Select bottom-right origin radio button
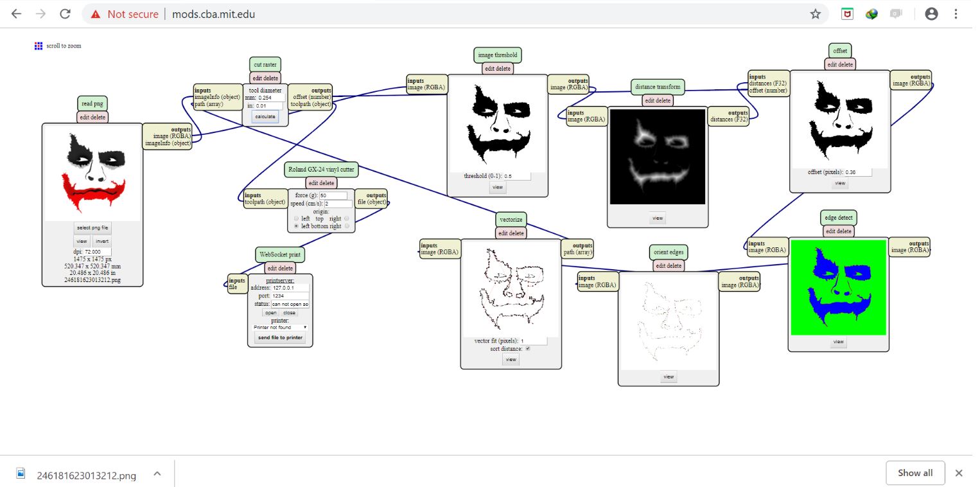The height and width of the screenshot is (487, 980). click(x=347, y=226)
